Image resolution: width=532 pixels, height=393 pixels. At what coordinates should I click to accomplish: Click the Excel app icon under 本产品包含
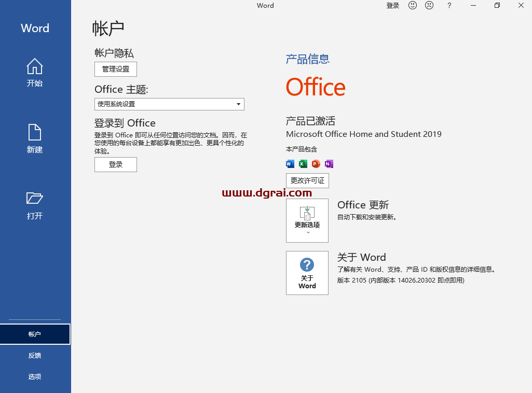(x=303, y=164)
